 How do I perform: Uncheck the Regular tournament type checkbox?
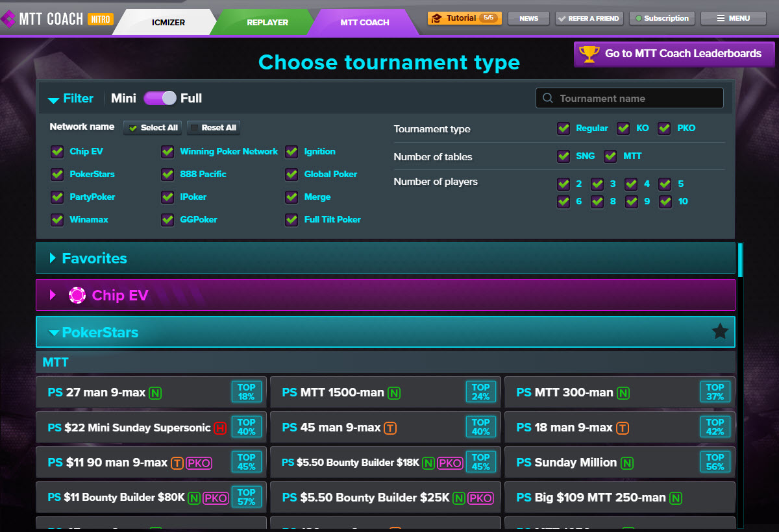pos(563,128)
